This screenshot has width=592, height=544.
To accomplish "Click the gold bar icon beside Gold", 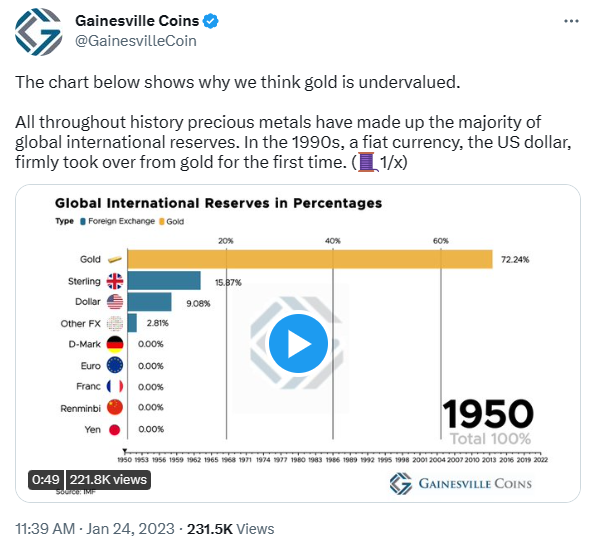I will pos(115,260).
